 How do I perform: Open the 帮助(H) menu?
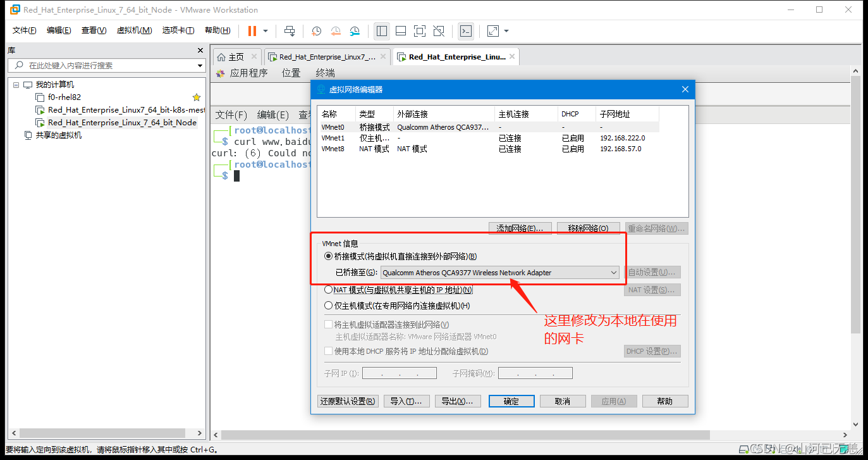point(217,30)
